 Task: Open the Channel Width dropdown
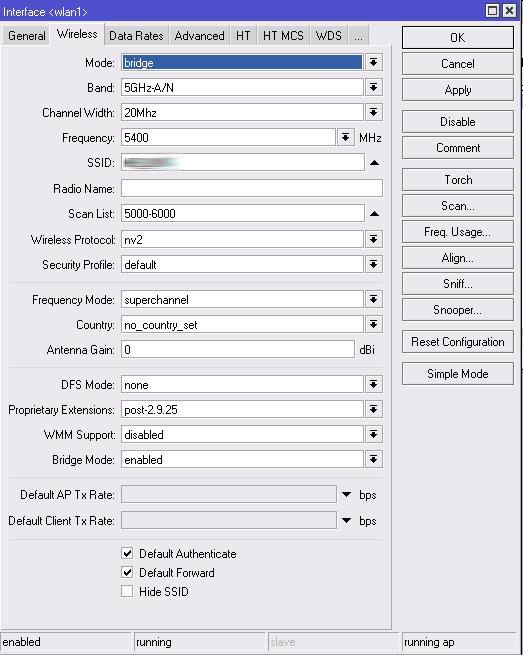pyautogui.click(x=373, y=113)
